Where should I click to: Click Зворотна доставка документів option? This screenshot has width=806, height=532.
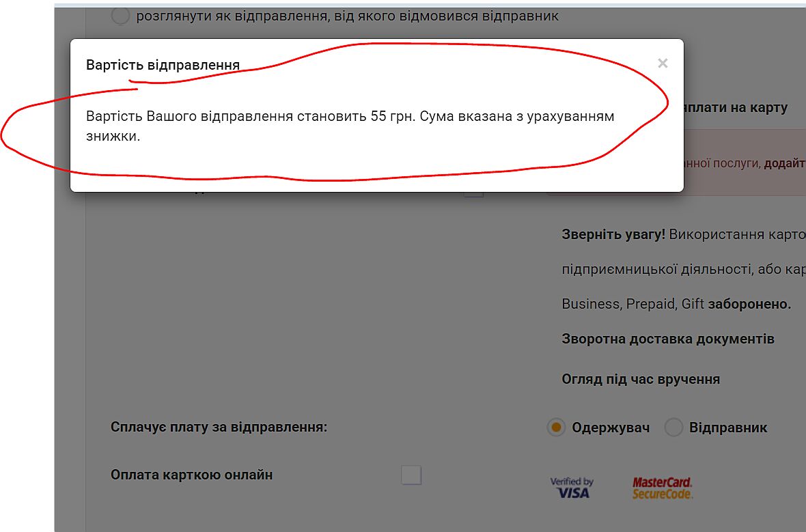668,339
